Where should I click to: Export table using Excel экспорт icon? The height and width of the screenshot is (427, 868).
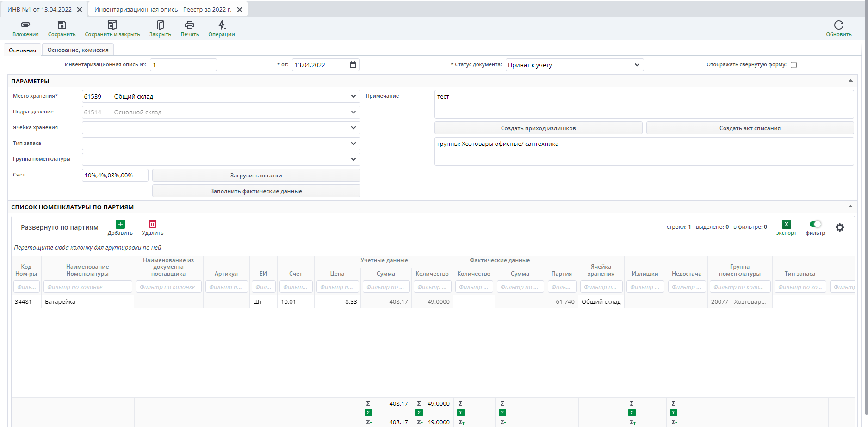tap(786, 224)
